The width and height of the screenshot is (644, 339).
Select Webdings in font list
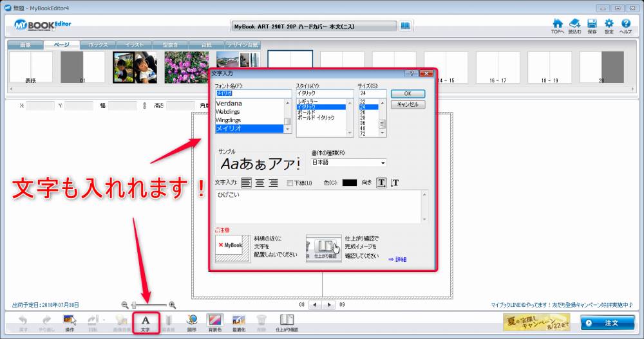pyautogui.click(x=228, y=112)
